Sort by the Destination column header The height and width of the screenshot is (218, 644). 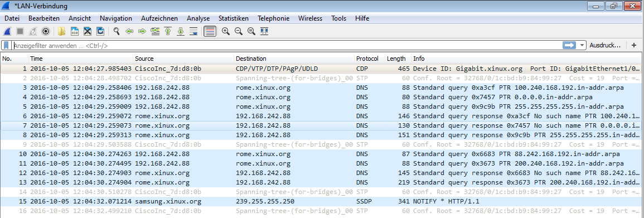tap(294, 59)
